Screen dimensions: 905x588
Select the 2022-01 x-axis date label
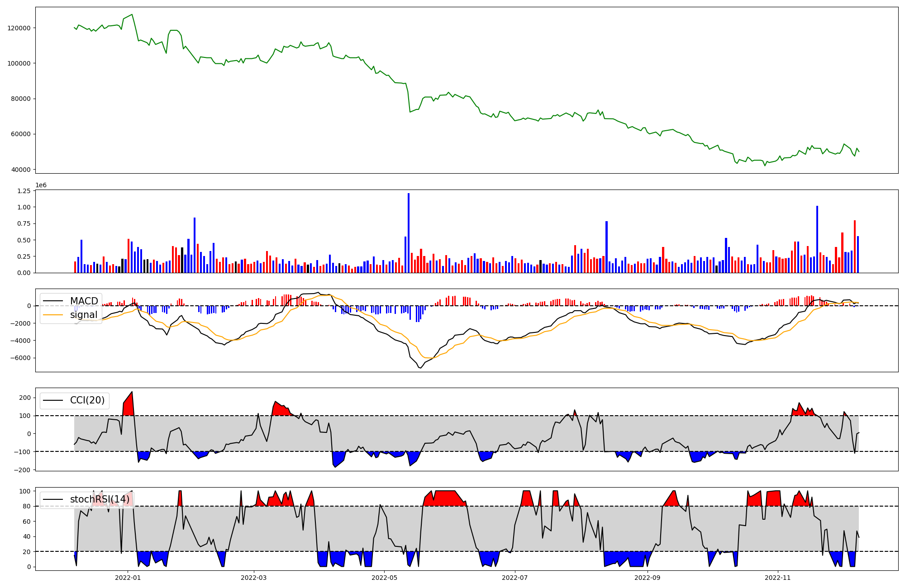[x=128, y=578]
